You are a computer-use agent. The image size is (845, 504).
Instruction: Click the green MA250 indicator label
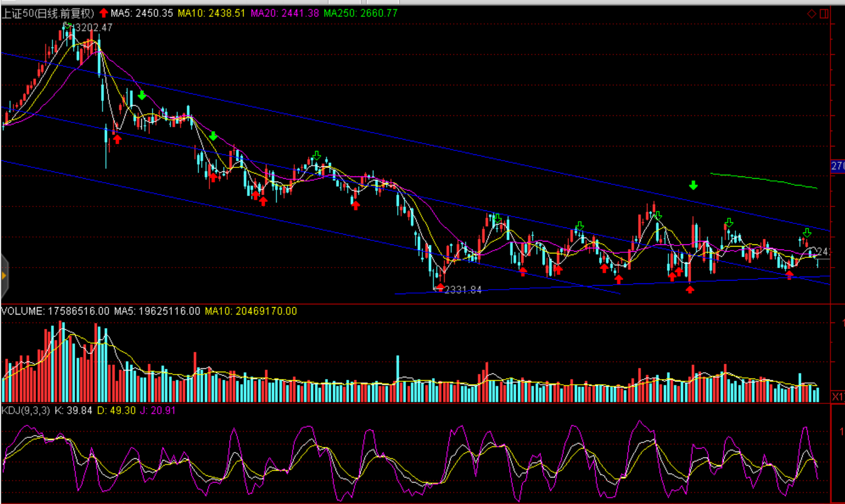[x=360, y=13]
